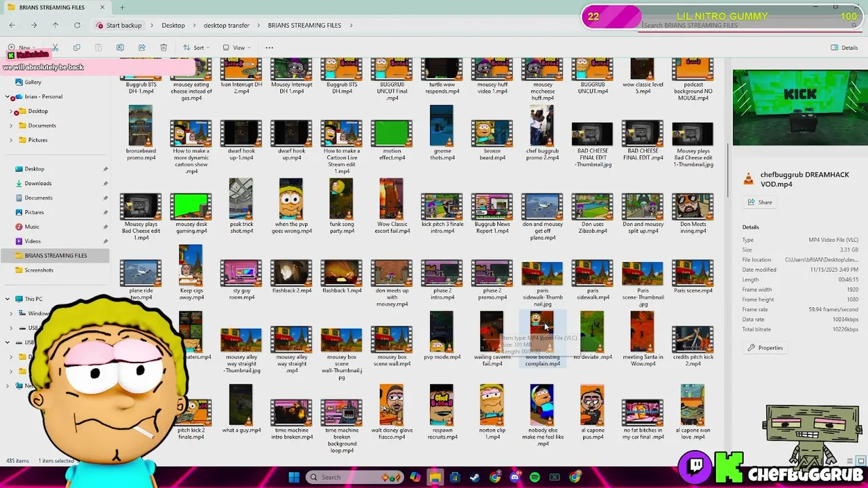Screen dimensions: 868x488
Task: Open a new Explorer tab with plus
Action: point(122,7)
